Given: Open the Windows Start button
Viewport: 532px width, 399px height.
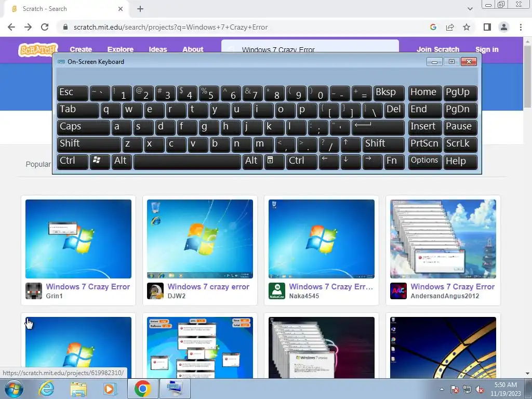Looking at the screenshot, I should [x=14, y=389].
